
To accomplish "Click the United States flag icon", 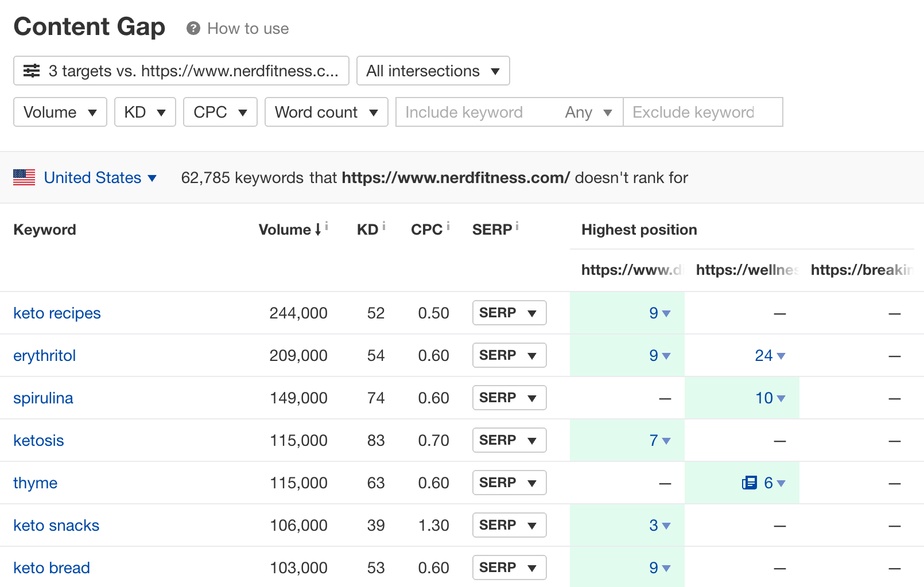I will (x=24, y=177).
